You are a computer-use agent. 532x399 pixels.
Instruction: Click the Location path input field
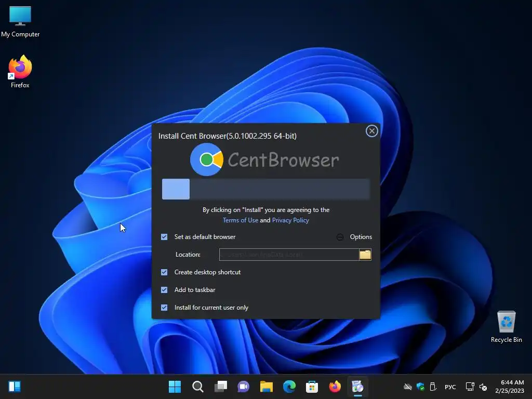[289, 255]
